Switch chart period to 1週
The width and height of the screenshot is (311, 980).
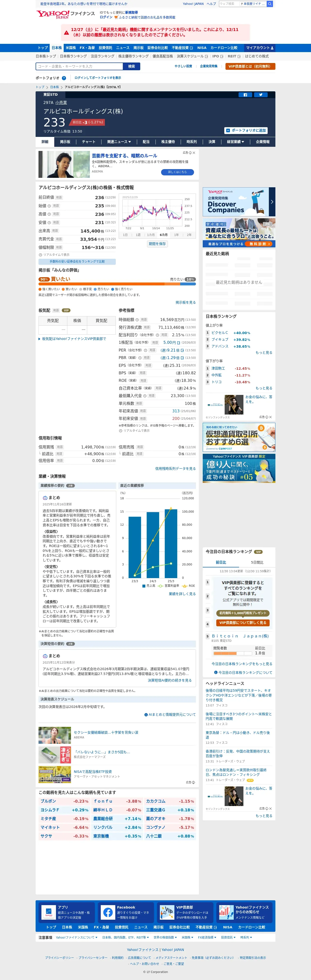coord(138,235)
